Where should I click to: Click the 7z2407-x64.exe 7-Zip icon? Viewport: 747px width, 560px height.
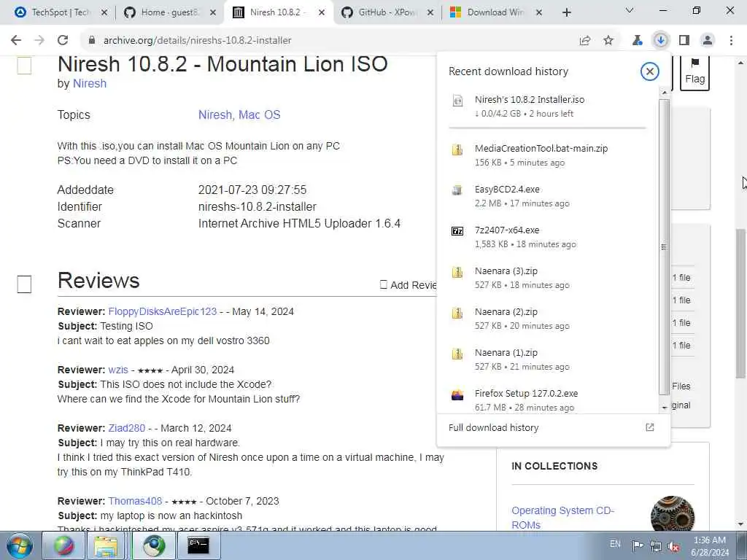[x=457, y=231]
